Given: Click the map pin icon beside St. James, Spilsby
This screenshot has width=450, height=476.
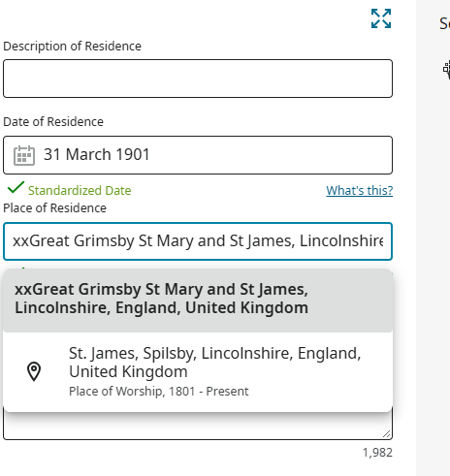Looking at the screenshot, I should pos(34,371).
